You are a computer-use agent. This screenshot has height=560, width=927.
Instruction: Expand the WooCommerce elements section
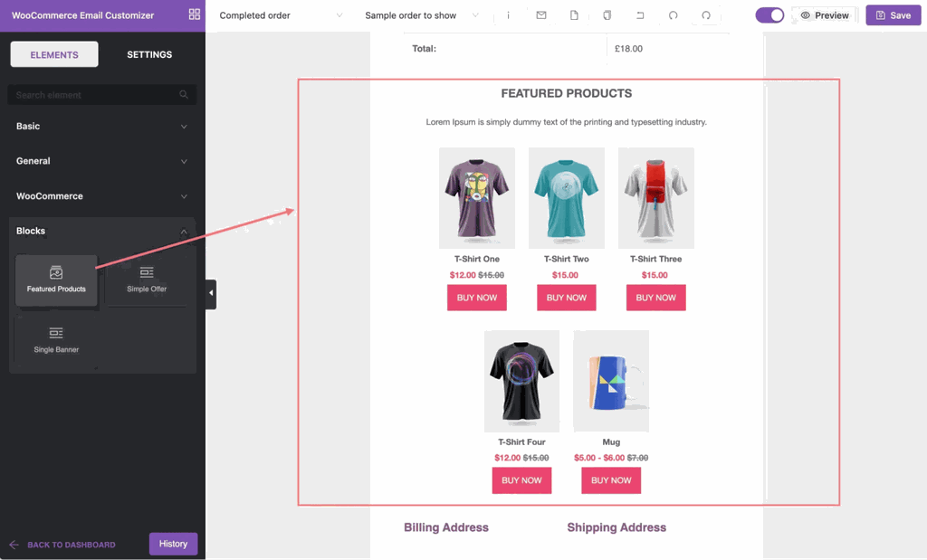[101, 196]
